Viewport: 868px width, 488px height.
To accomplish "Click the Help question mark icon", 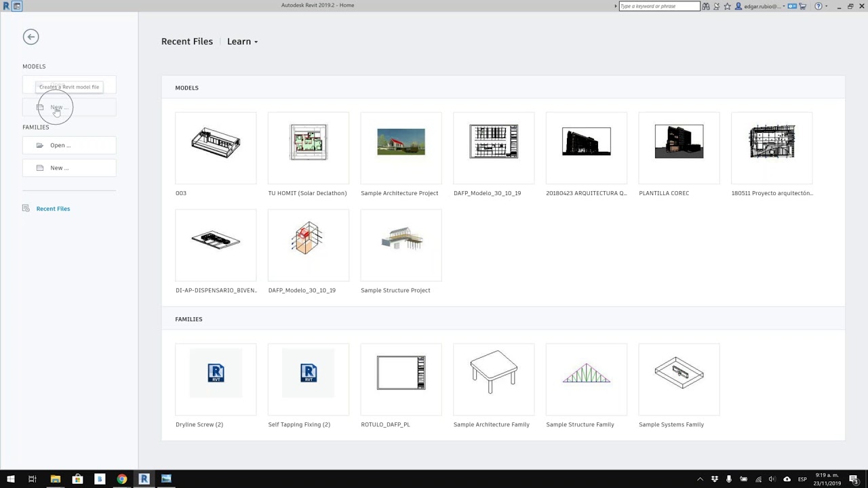I will coord(818,6).
